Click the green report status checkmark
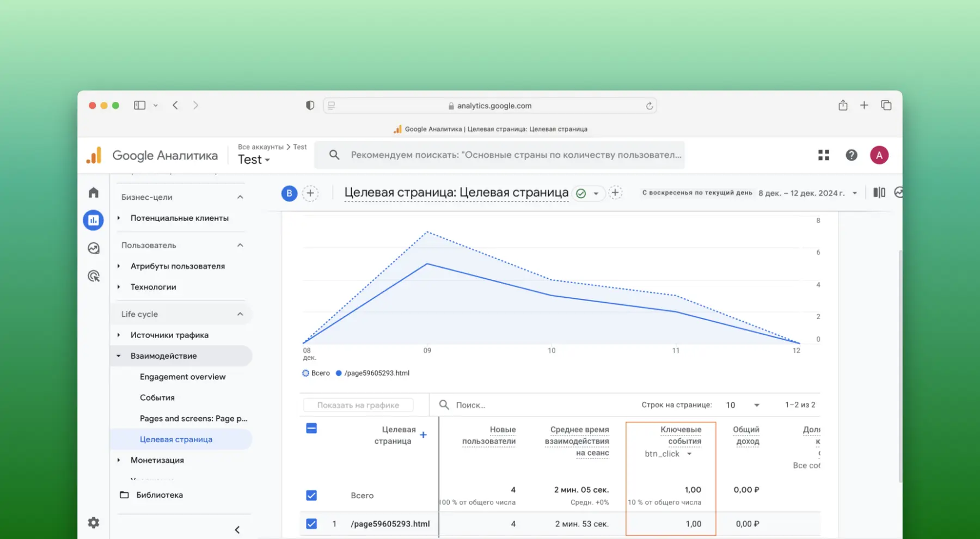The height and width of the screenshot is (539, 980). point(581,193)
